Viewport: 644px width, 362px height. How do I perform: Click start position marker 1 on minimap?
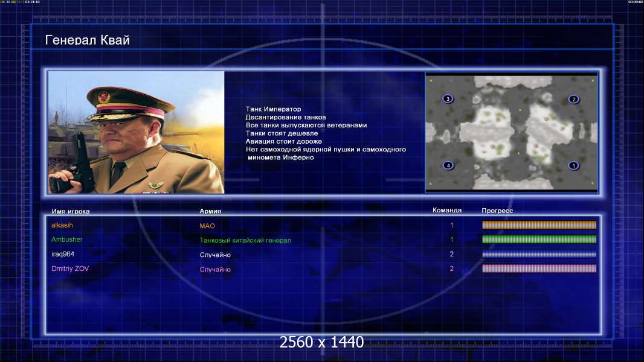point(573,166)
